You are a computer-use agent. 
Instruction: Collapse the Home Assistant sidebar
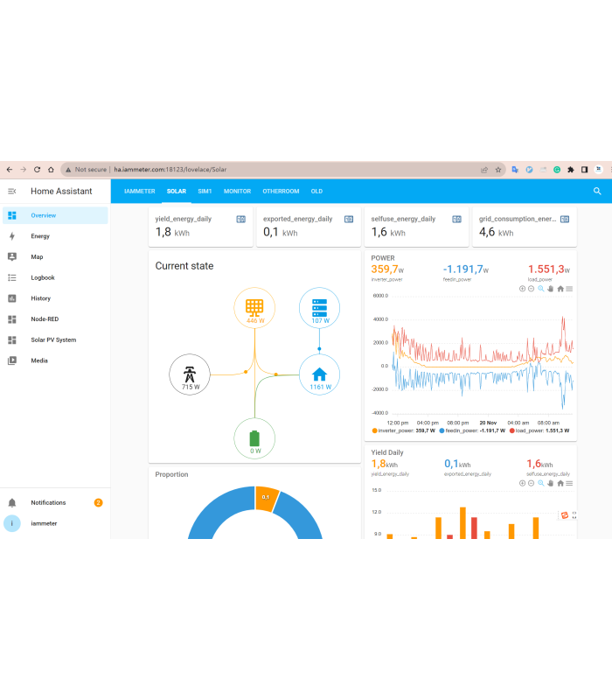point(12,191)
